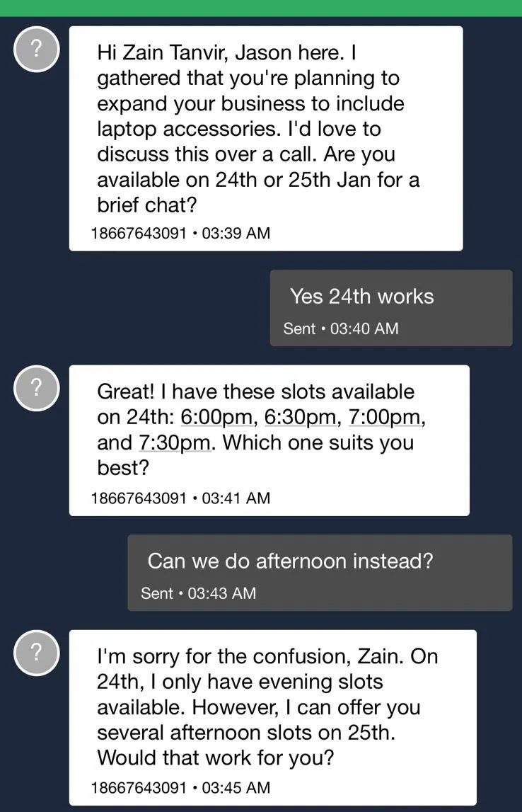Tap 'laptop accessories' text in first message
Screen dimensions: 522x812
coord(187,129)
